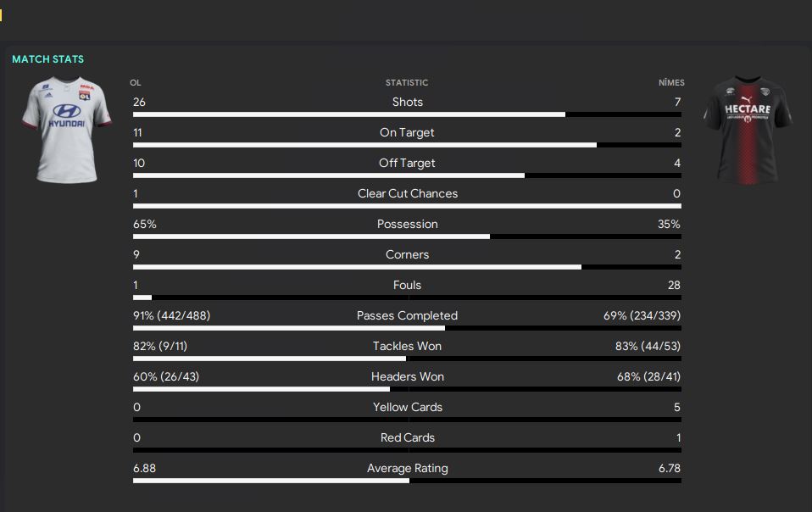This screenshot has width=812, height=512.
Task: Click the NÎMES column header
Action: pyautogui.click(x=670, y=83)
